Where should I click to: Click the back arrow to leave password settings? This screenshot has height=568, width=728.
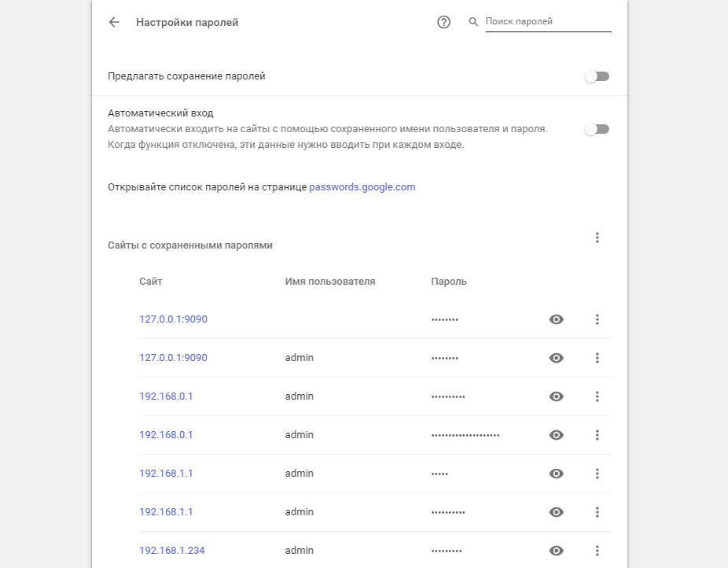[x=113, y=22]
